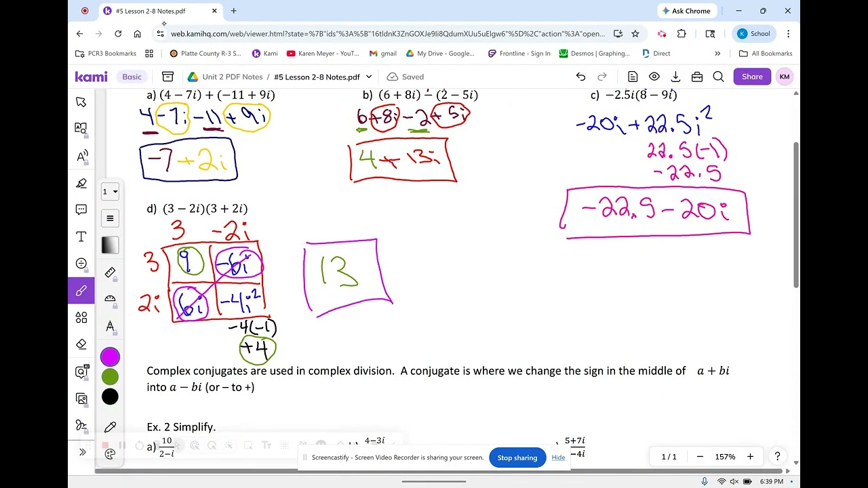Viewport: 868px width, 488px height.
Task: Undo the last annotation
Action: click(580, 77)
